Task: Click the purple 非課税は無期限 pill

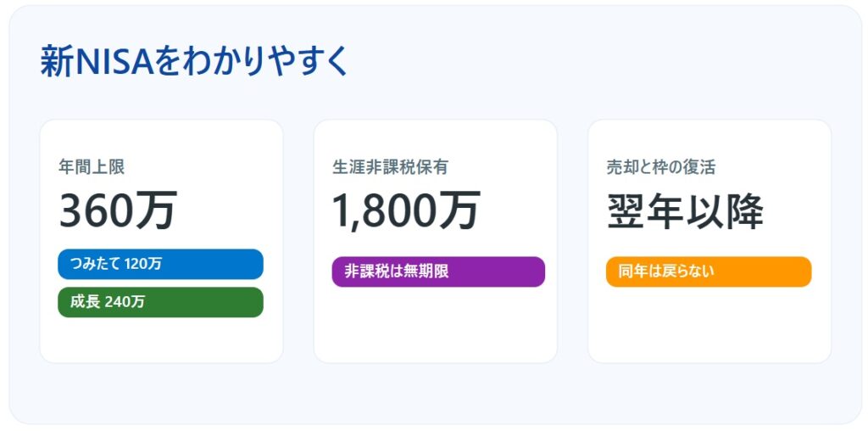Action: click(x=437, y=271)
